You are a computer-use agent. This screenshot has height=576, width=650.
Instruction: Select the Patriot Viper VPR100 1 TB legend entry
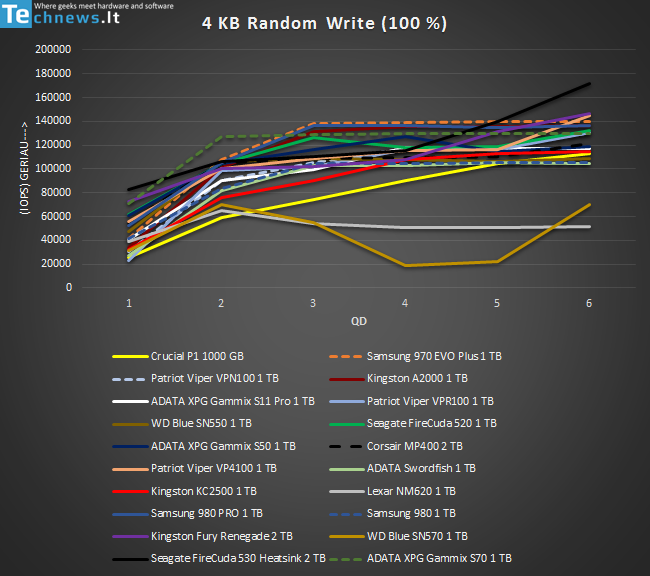(411, 401)
